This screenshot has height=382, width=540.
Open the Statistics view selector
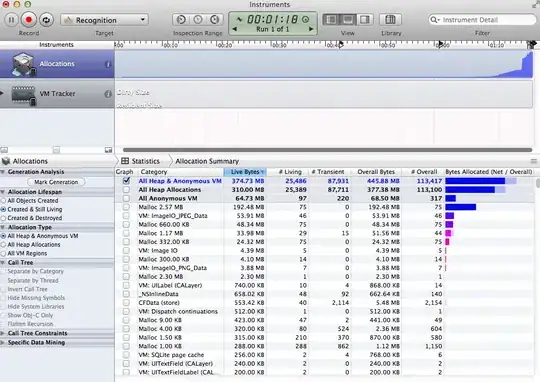coord(141,161)
